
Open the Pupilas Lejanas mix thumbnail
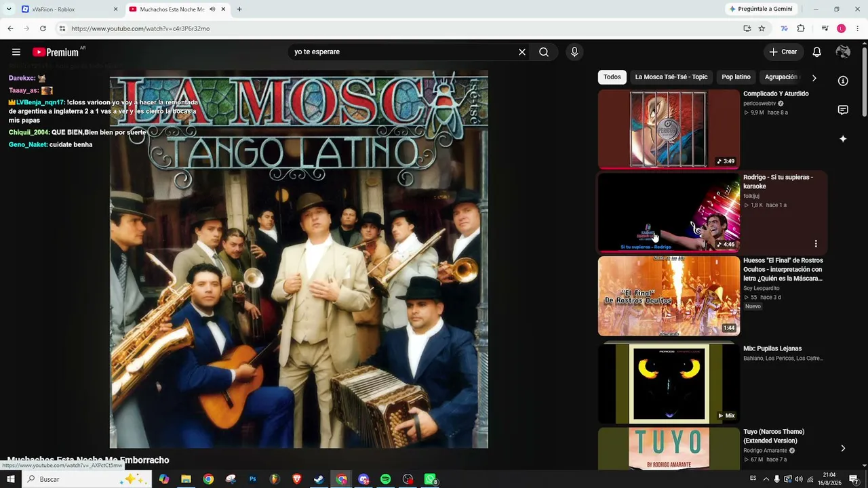669,383
